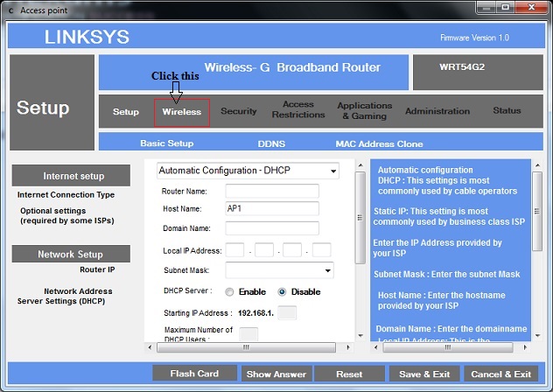Click Save & Exit button
Image resolution: width=553 pixels, height=392 pixels.
click(424, 374)
